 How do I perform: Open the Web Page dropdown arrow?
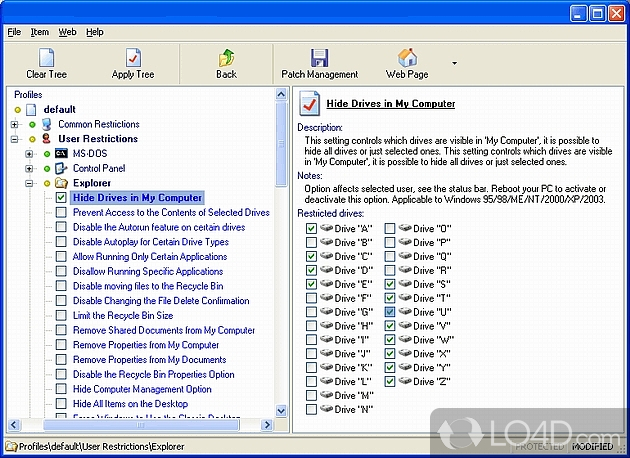454,62
